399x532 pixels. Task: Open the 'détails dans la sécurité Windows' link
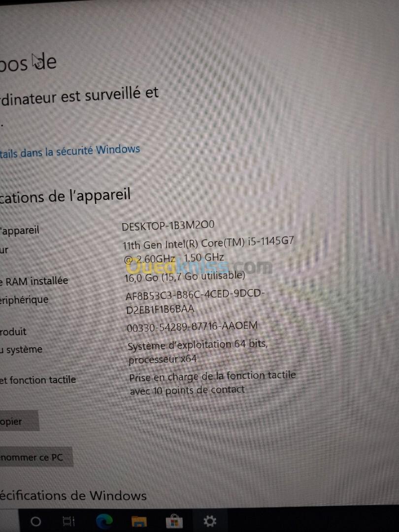coord(69,151)
